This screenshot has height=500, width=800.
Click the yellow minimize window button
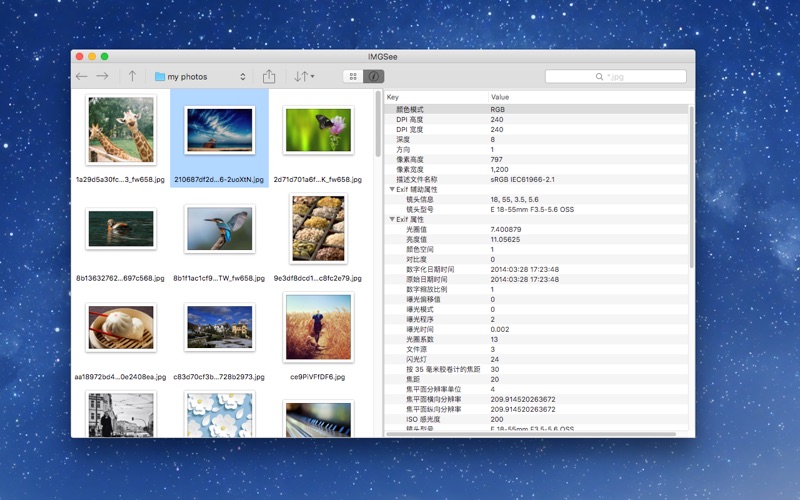click(92, 57)
